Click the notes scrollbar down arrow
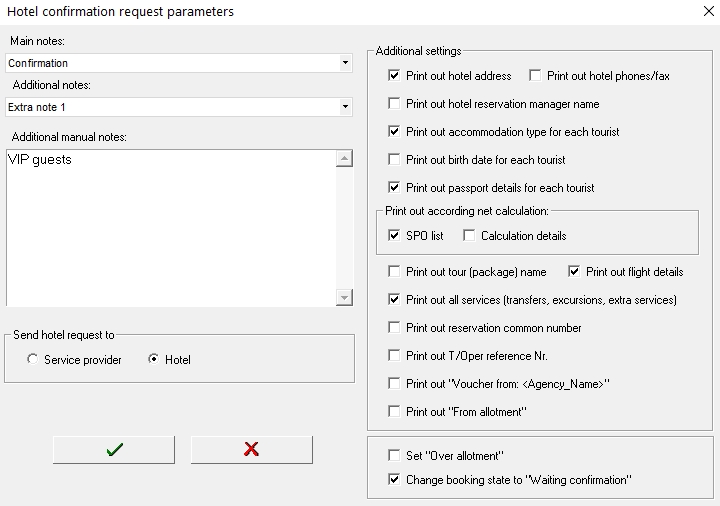The image size is (720, 506). 344,298
